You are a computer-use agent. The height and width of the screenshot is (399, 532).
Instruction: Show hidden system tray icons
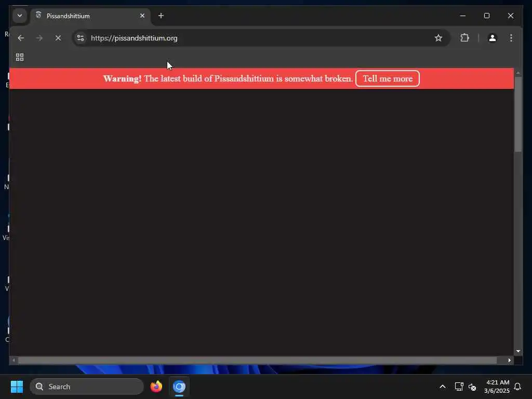(x=443, y=387)
